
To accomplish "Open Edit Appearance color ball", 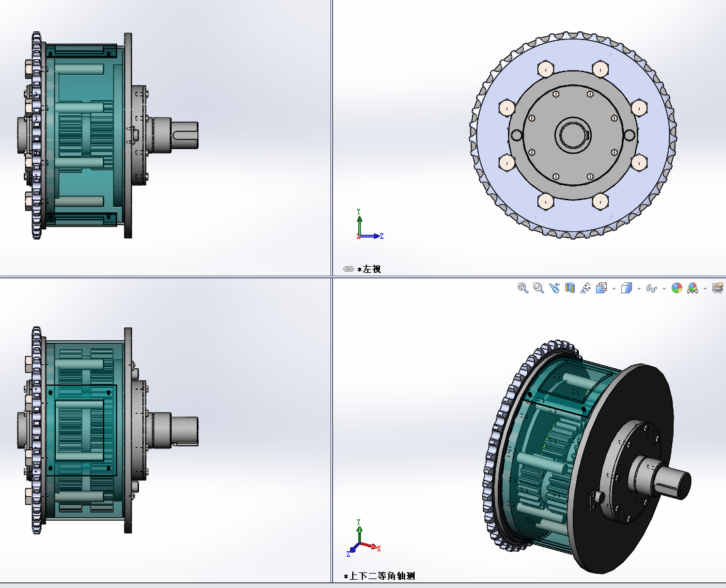I will click(677, 289).
